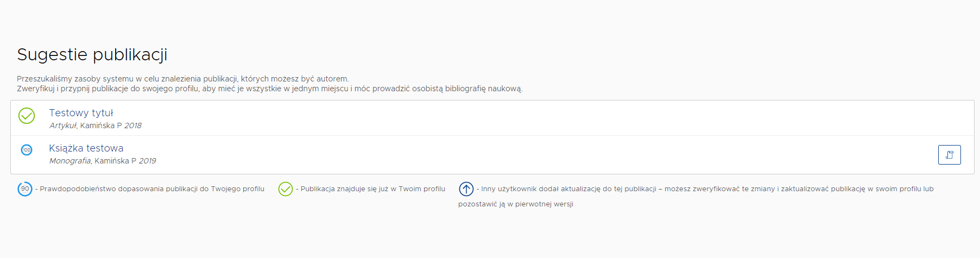Click the Prawdopodobieństwo dopasowania legend text

pyautogui.click(x=152, y=189)
